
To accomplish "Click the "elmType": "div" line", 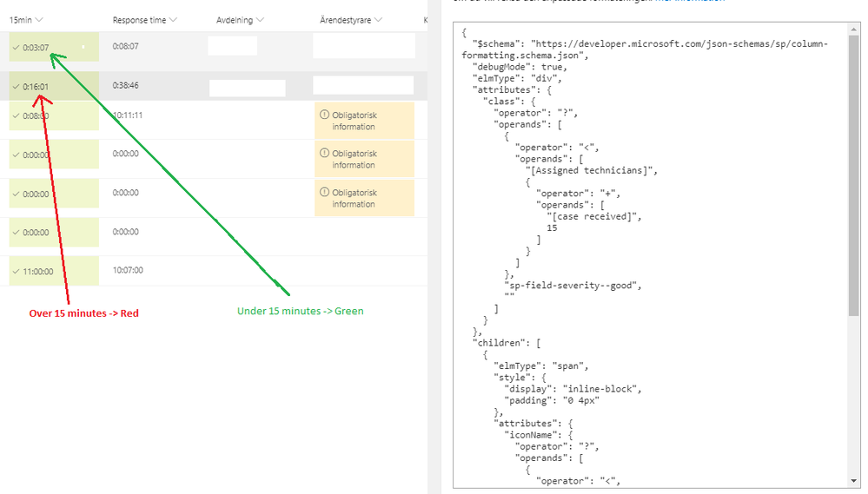I will click(517, 78).
